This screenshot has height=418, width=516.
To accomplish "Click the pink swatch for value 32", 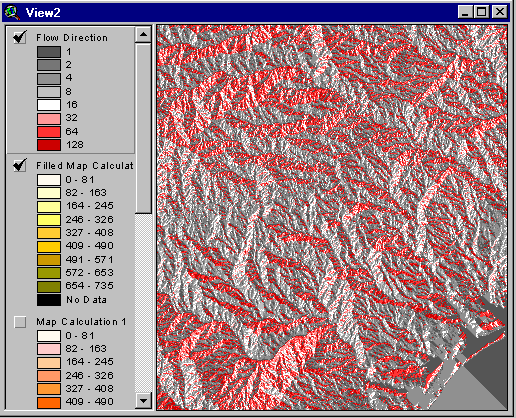I will point(49,118).
